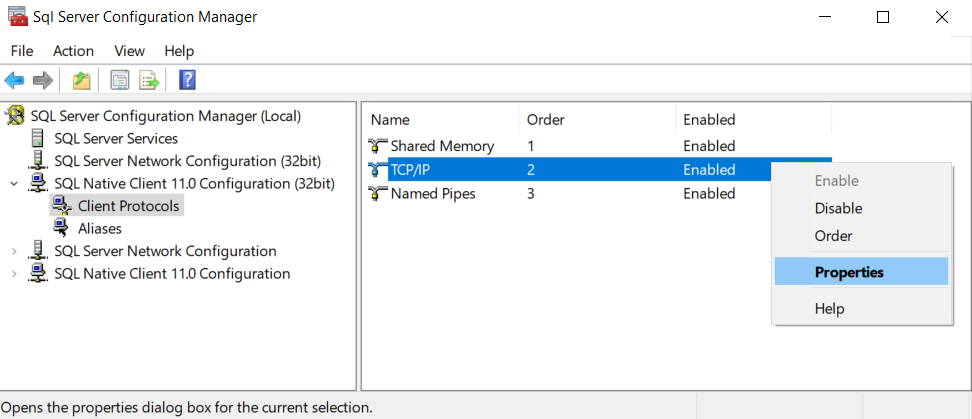Click the SQL Server Configuration Manager root icon
This screenshot has width=972, height=419.
(x=16, y=116)
